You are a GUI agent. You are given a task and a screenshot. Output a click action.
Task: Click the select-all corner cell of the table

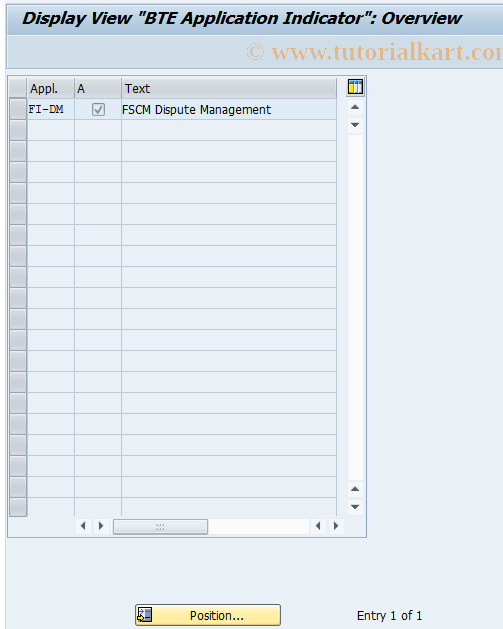[x=18, y=88]
